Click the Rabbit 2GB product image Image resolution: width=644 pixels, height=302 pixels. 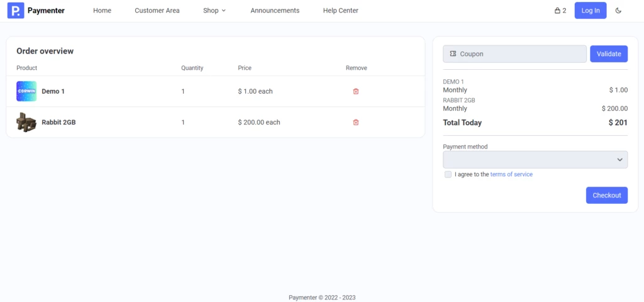tap(26, 122)
